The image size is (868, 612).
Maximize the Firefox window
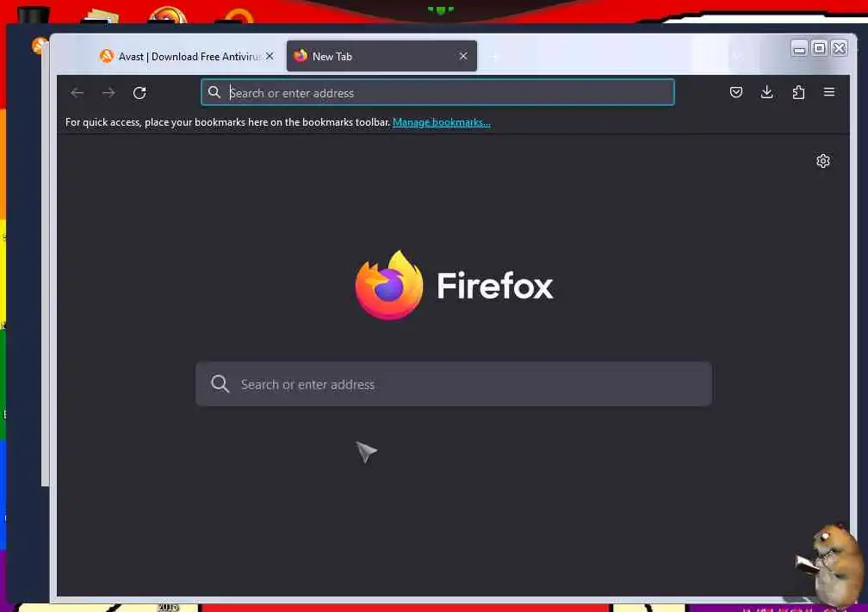(819, 49)
